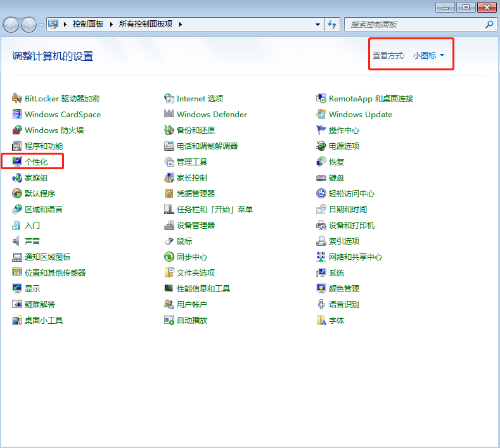Expand the arrow after 所有控制面板项 breadcrumb
This screenshot has height=448, width=500.
[x=179, y=25]
